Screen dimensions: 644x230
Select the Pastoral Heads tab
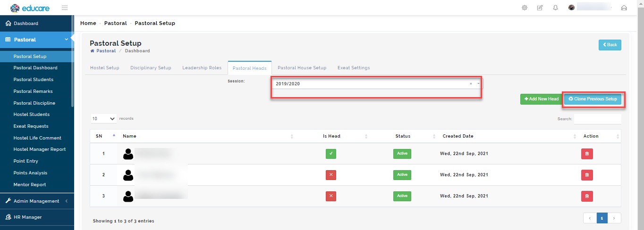click(250, 68)
